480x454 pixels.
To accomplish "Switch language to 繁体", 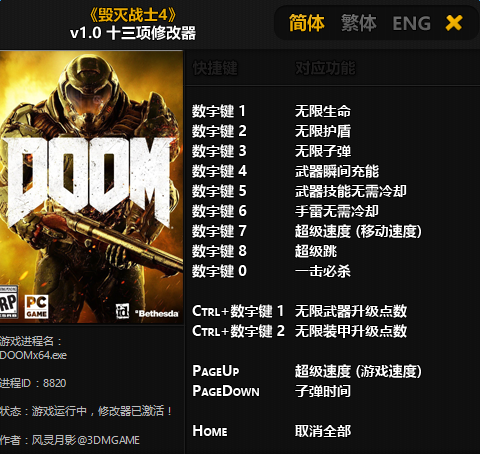I will click(359, 23).
